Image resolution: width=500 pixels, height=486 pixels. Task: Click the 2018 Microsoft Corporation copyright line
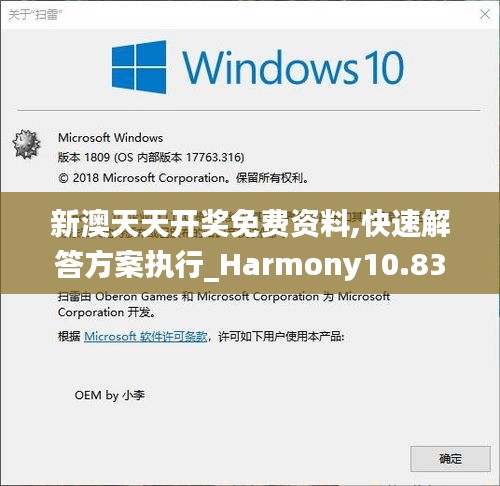click(x=184, y=178)
